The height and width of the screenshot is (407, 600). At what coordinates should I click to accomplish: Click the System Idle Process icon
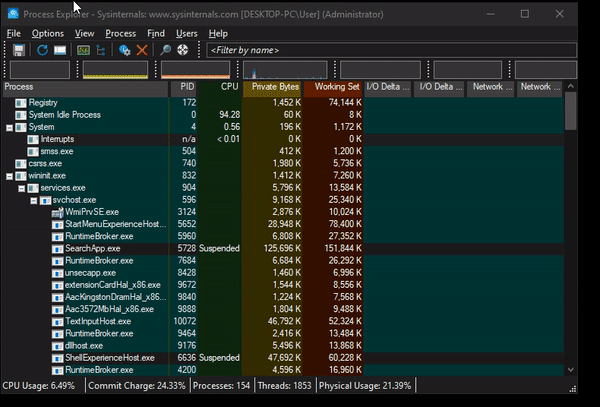21,115
